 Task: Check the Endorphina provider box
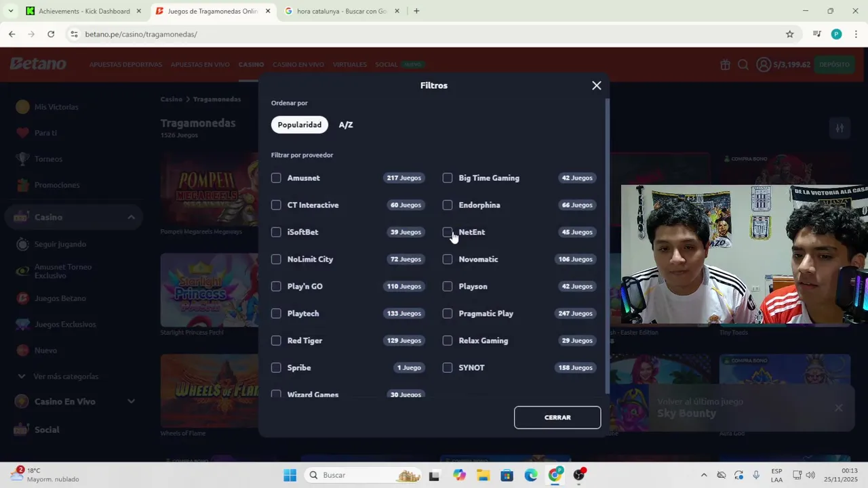pyautogui.click(x=448, y=205)
